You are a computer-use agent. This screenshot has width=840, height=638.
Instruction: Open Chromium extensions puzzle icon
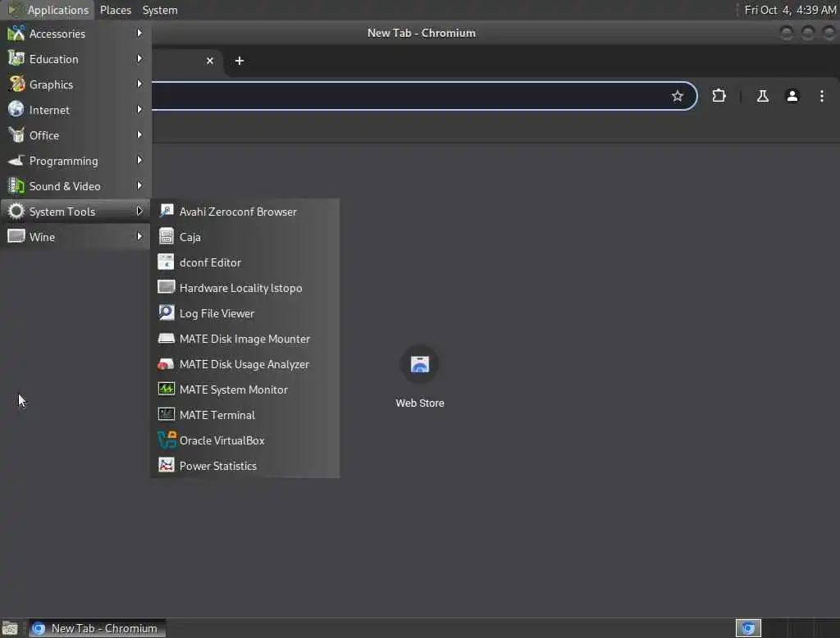[x=719, y=96]
